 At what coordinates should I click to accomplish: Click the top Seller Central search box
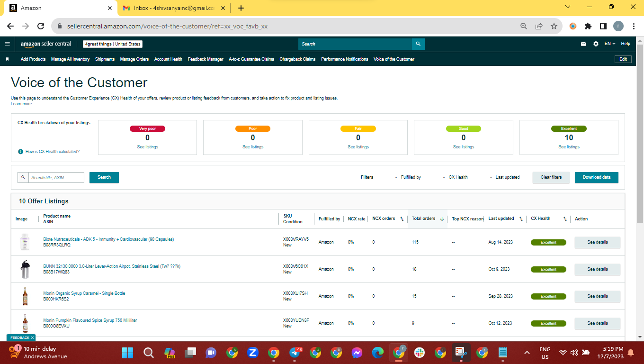355,44
